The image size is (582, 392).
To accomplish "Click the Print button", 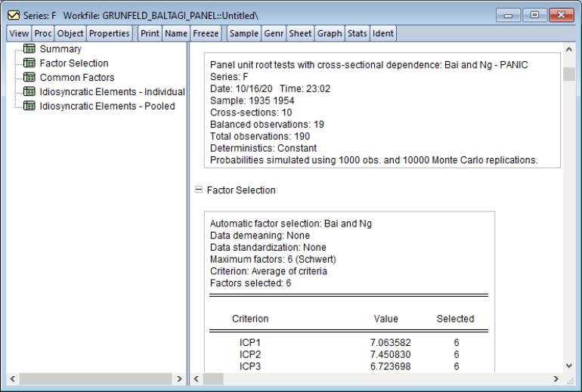I will [x=149, y=33].
